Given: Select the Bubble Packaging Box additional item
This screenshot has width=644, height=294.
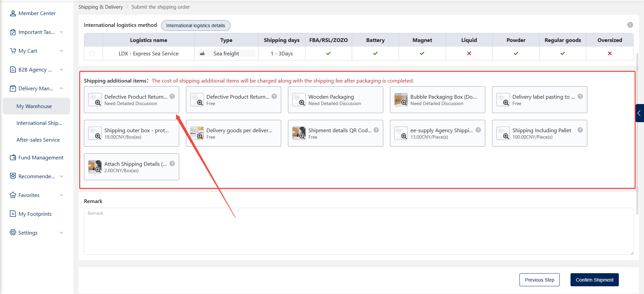Looking at the screenshot, I should [x=437, y=100].
